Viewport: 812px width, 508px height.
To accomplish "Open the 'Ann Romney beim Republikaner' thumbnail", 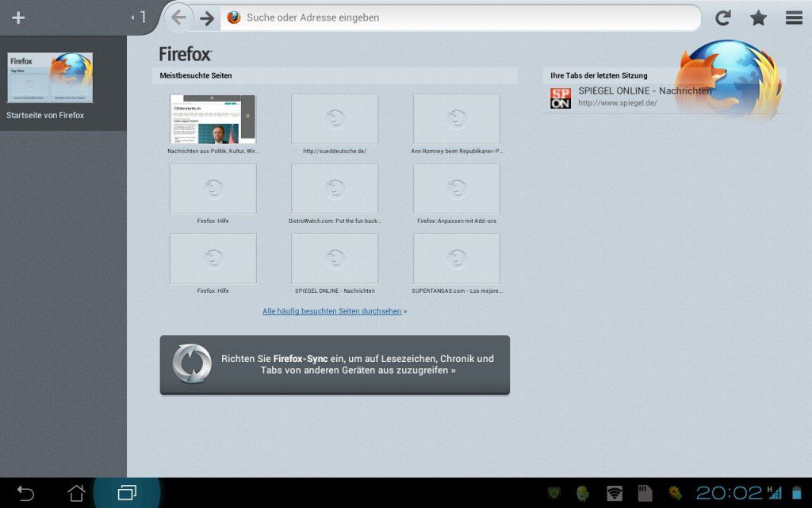I will coord(457,119).
